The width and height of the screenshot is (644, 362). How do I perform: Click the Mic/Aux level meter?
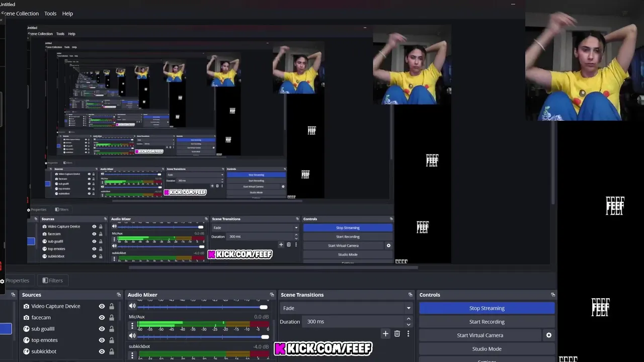(204, 324)
